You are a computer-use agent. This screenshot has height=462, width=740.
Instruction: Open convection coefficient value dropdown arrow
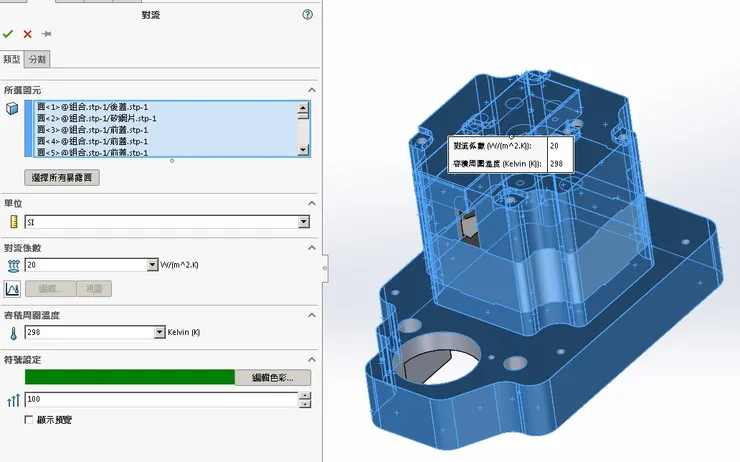click(x=152, y=265)
